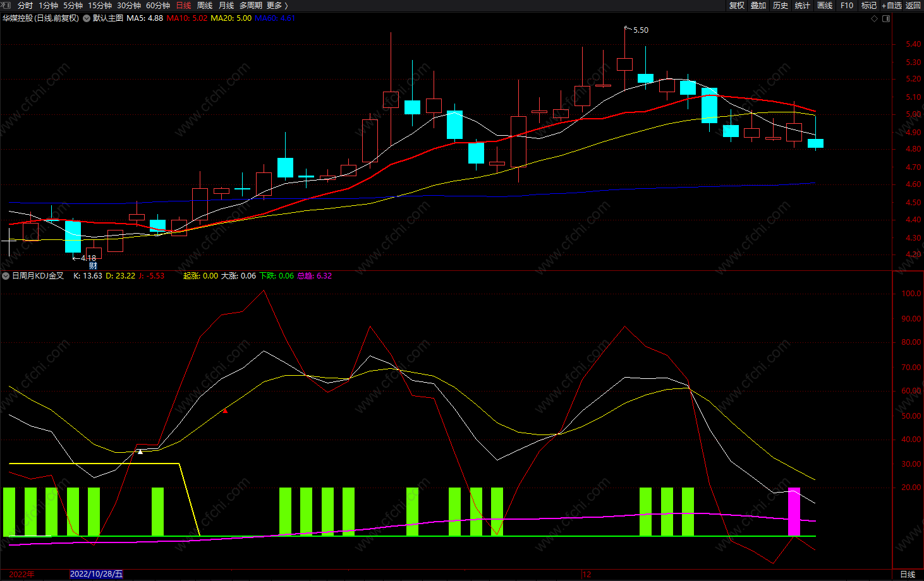Screen dimensions: 924x581
Task: Open the 默认主图 indicator dropdown arrow
Action: click(x=87, y=18)
